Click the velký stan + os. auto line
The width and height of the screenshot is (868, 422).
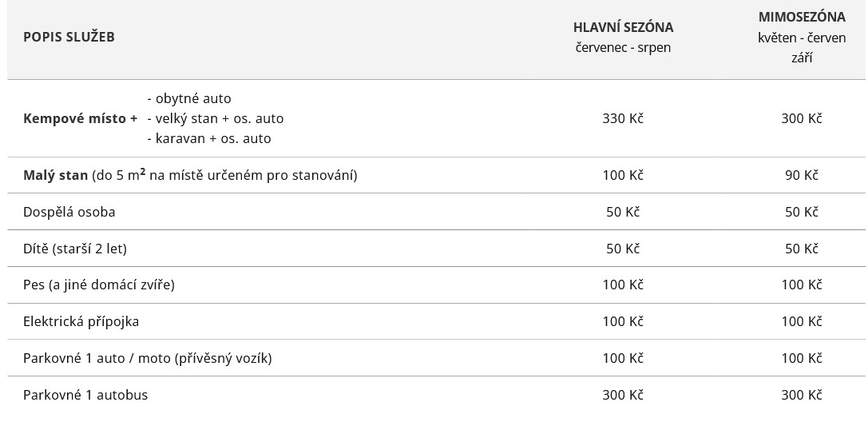(215, 118)
